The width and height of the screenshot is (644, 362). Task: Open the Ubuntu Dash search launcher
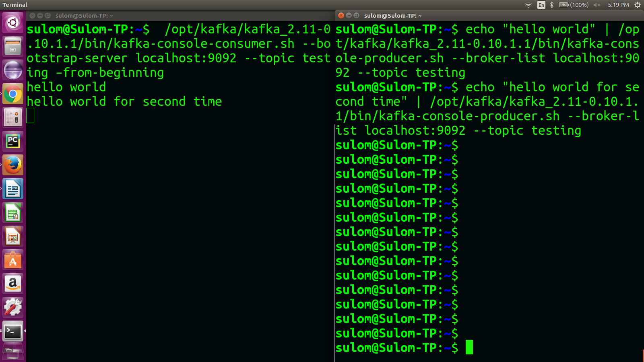13,23
